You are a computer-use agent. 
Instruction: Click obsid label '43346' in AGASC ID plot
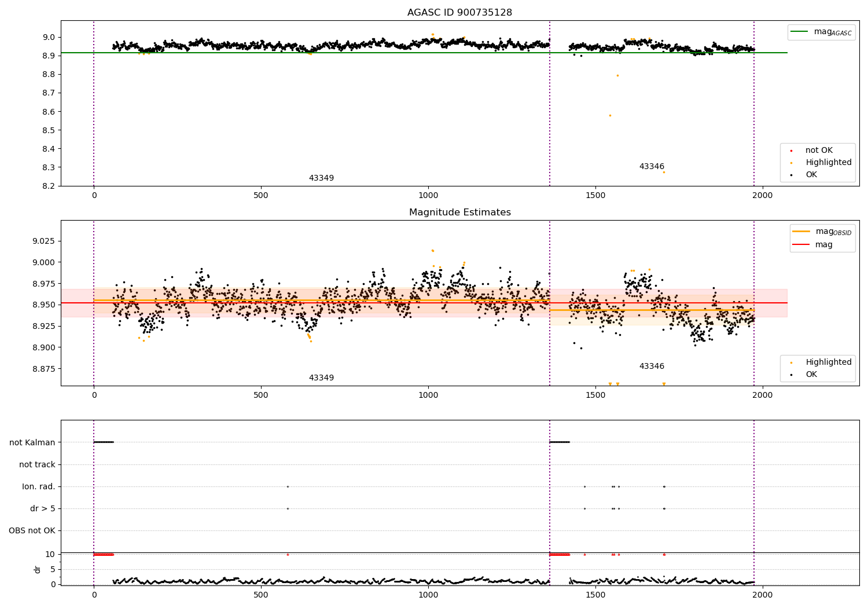(x=652, y=167)
